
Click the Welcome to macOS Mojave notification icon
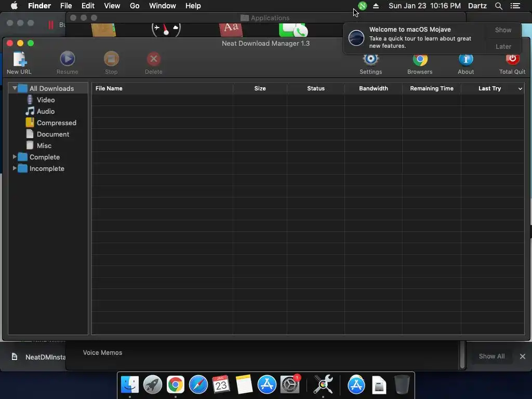(356, 37)
